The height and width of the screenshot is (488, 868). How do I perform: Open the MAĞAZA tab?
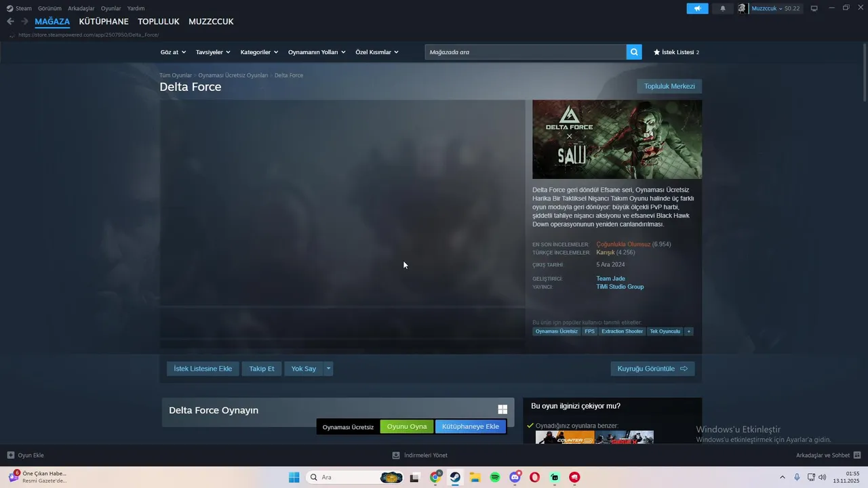52,22
